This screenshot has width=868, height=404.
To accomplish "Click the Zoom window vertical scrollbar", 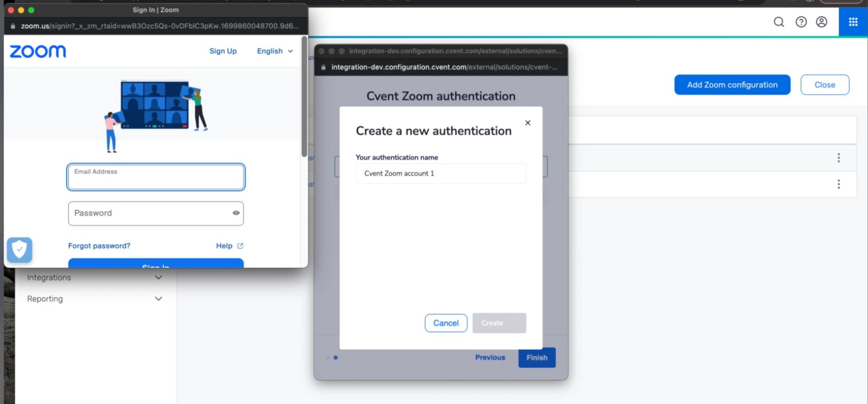I will tap(304, 97).
